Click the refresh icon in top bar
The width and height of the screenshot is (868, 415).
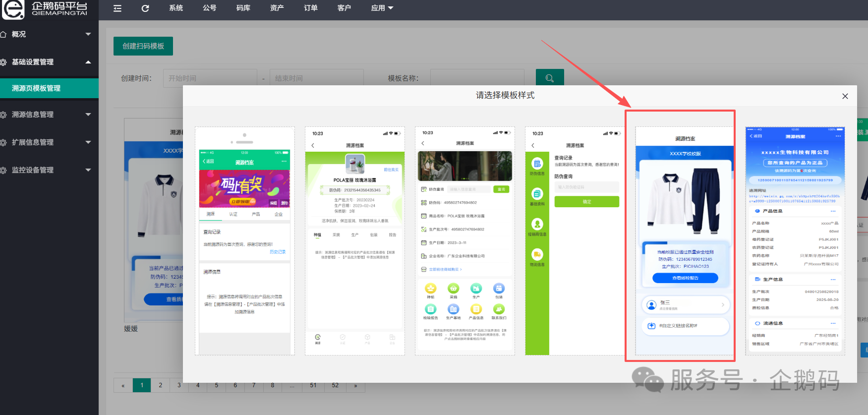point(145,8)
